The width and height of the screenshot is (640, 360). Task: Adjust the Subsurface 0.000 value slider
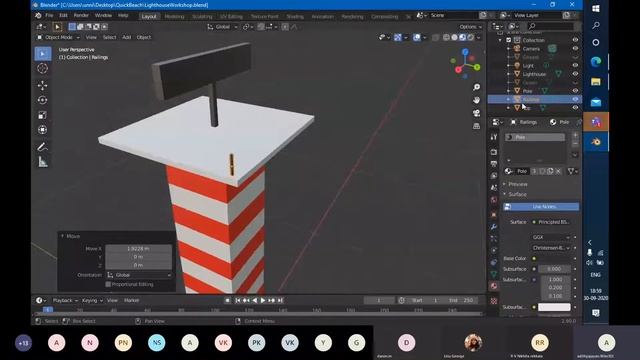coord(554,269)
